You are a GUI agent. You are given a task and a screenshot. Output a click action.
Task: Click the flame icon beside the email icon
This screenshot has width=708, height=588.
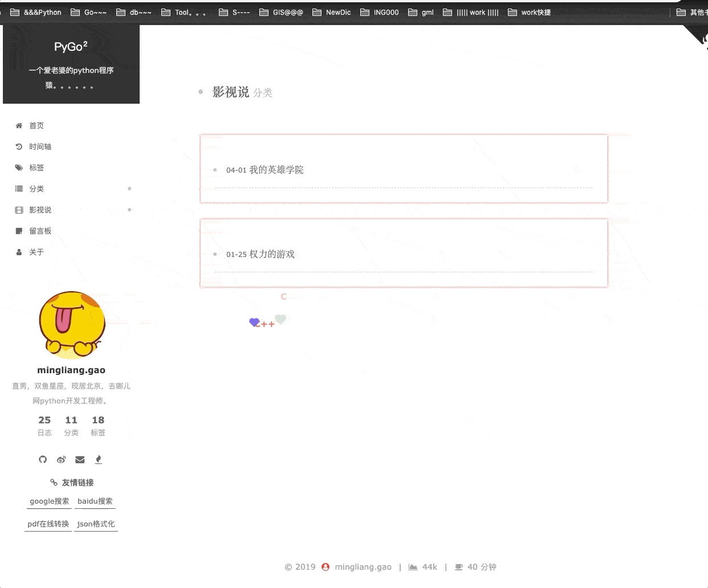(x=98, y=459)
